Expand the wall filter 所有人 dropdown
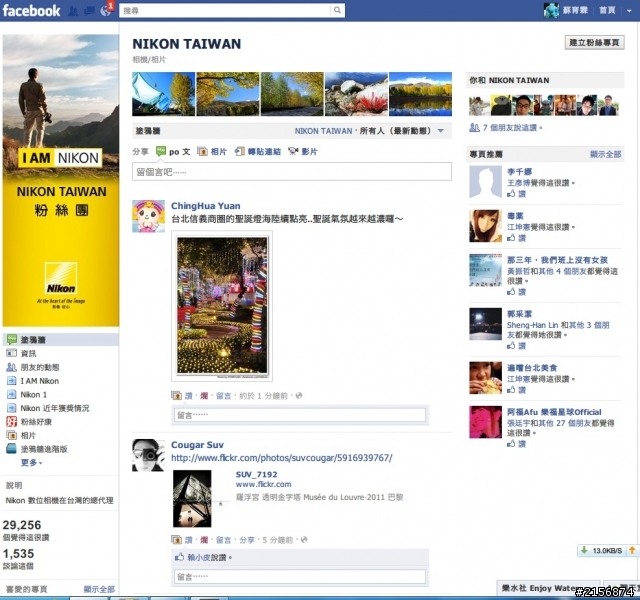 [x=441, y=131]
